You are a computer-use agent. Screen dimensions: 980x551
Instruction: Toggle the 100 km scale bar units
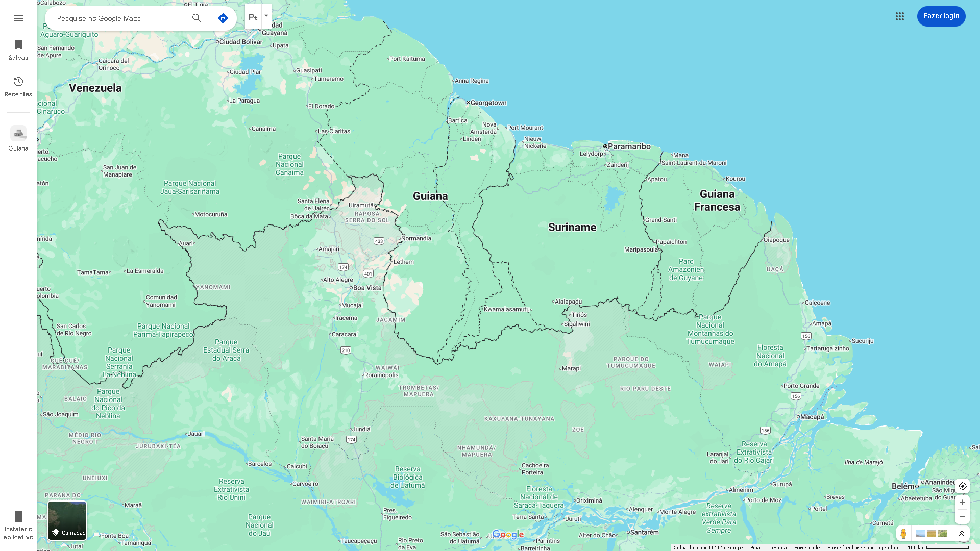click(x=938, y=548)
